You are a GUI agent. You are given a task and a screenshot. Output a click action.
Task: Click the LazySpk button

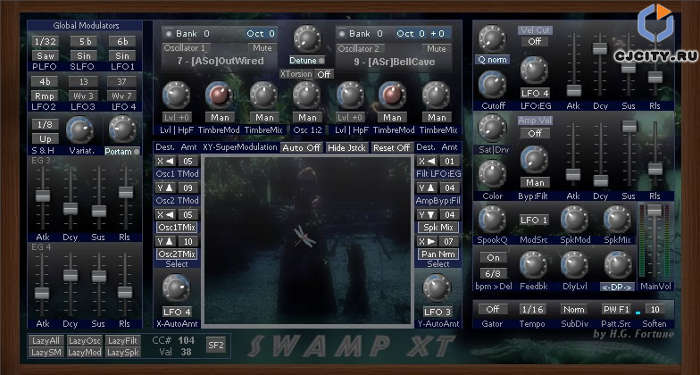(123, 352)
